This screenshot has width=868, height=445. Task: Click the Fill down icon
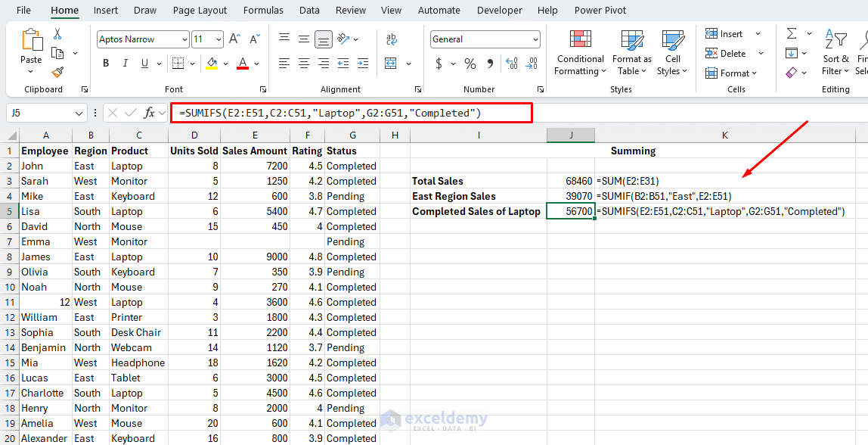coord(792,53)
